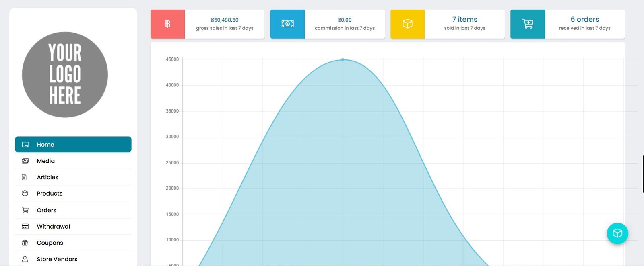Viewport: 644px width, 266px height.
Task: Click the Your Logo Here store image
Action: (65, 75)
